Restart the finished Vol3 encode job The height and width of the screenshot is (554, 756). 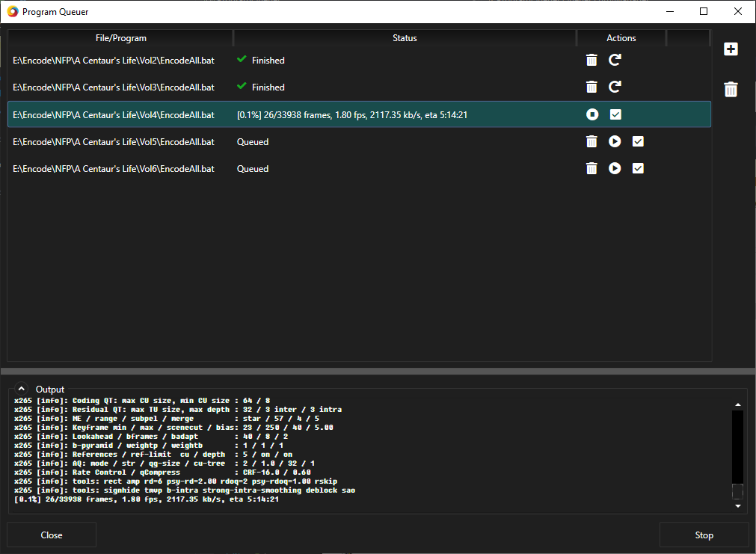pos(614,87)
